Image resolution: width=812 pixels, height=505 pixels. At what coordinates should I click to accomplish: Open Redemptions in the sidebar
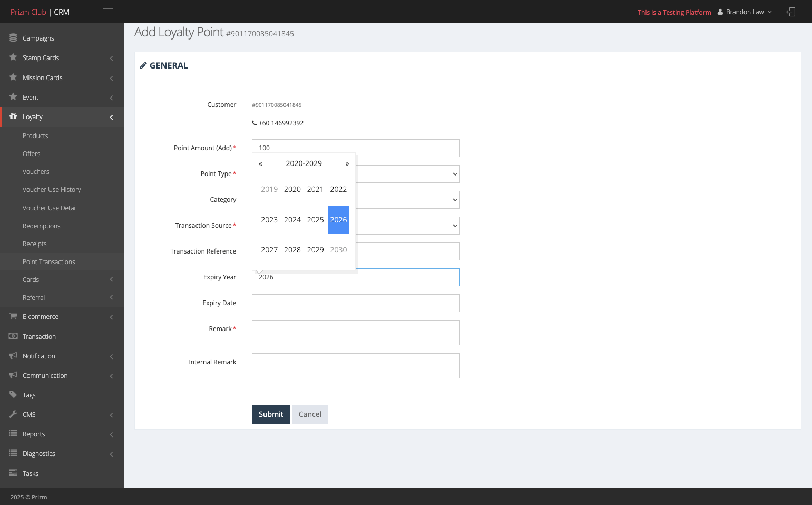42,226
